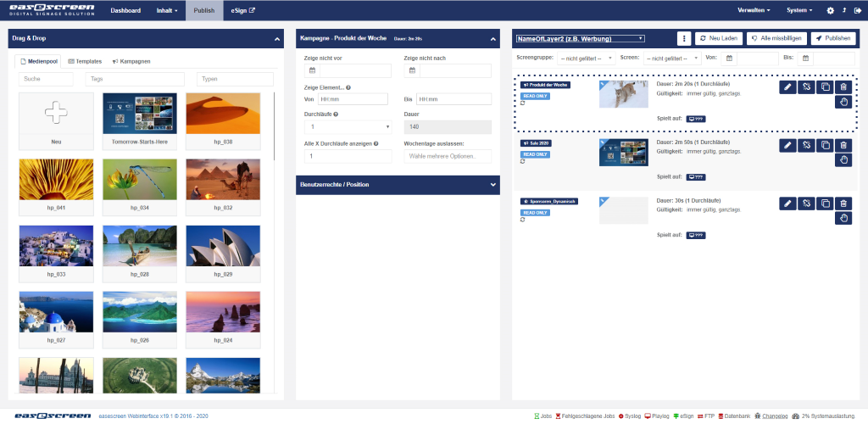The image size is (868, 424).
Task: Open the NameOfLayer2 layer dropdown
Action: [581, 38]
